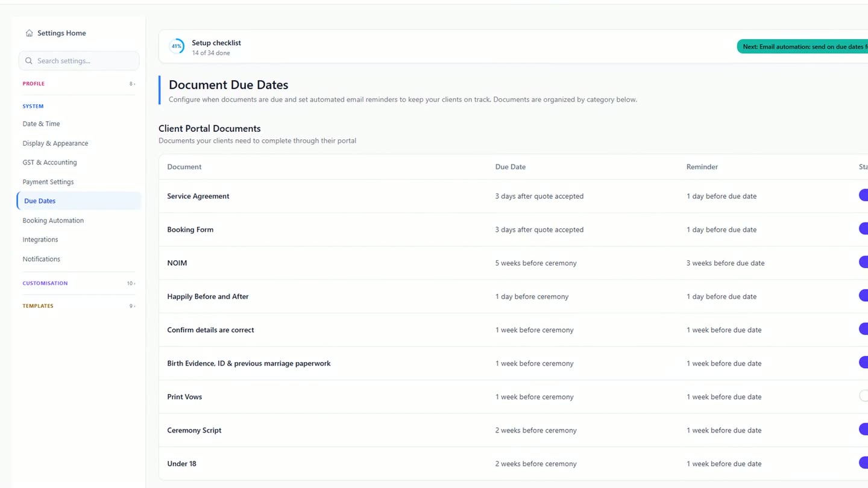Click the Search settings input field
Image resolution: width=868 pixels, height=488 pixels.
coord(79,61)
